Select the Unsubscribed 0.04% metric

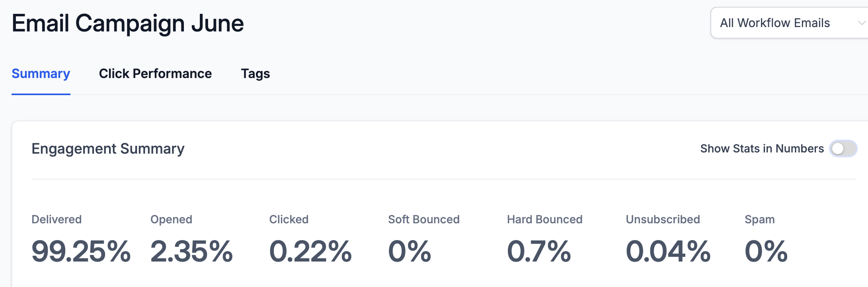click(x=668, y=252)
